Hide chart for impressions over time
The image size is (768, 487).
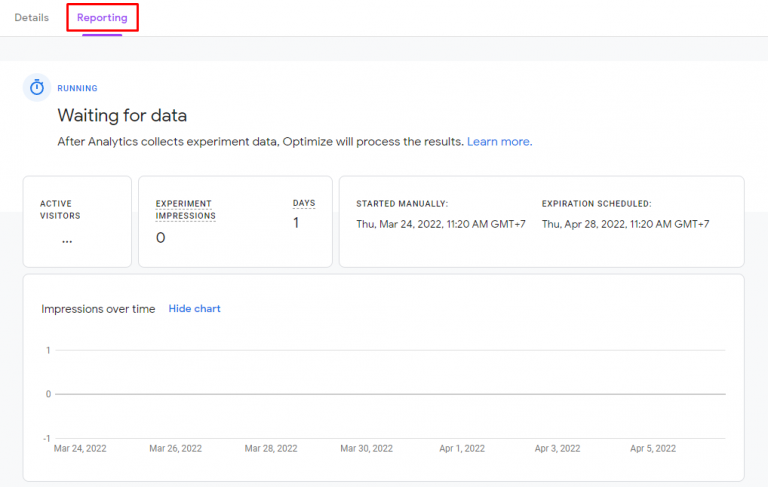point(194,309)
